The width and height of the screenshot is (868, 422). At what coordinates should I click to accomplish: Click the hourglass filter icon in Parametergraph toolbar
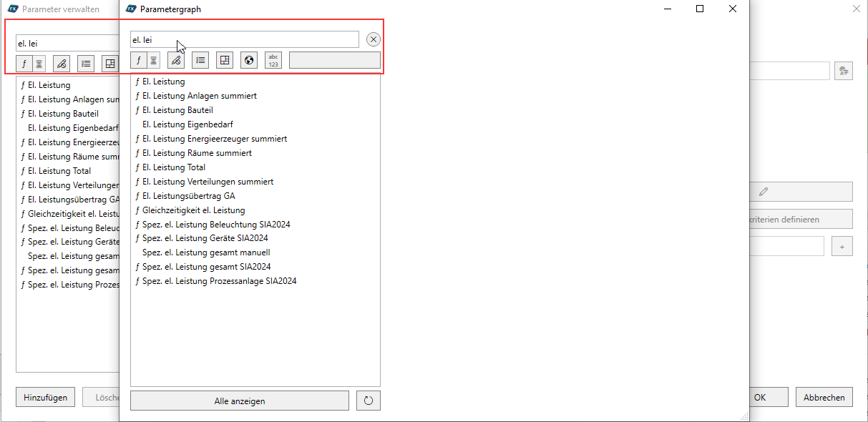154,60
